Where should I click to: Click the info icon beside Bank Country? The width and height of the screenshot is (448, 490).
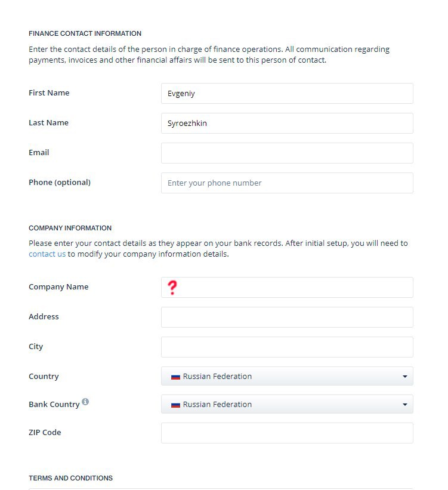pyautogui.click(x=85, y=402)
